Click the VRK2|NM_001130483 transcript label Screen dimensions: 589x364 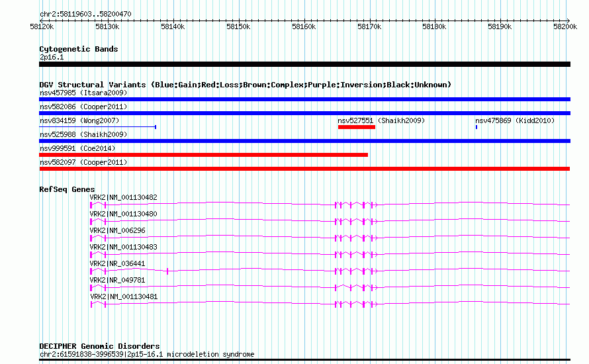tap(124, 247)
